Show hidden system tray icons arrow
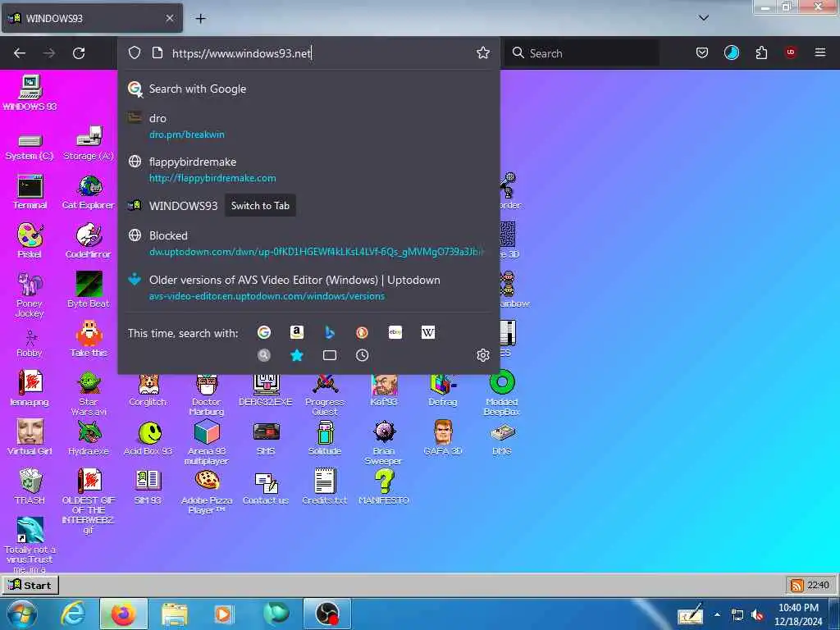This screenshot has width=840, height=630. point(717,614)
